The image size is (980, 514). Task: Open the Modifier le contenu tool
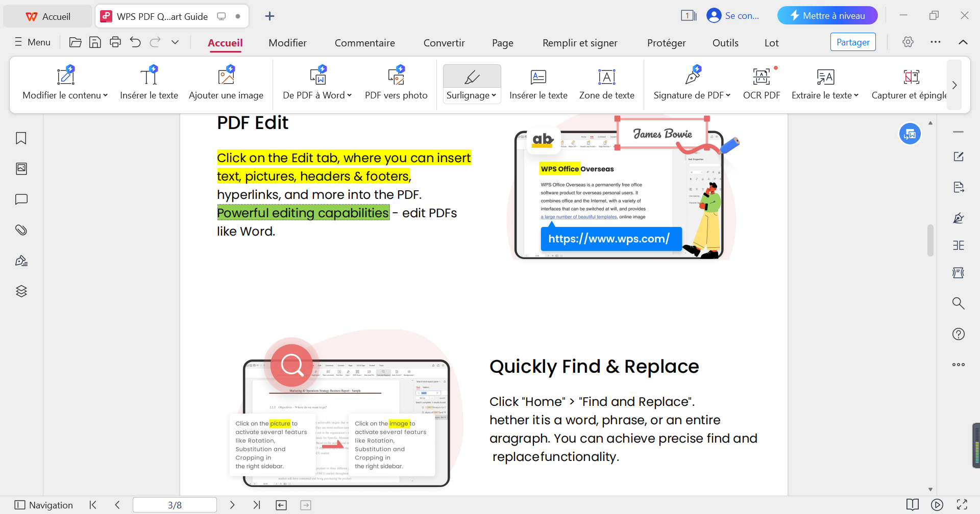click(65, 83)
